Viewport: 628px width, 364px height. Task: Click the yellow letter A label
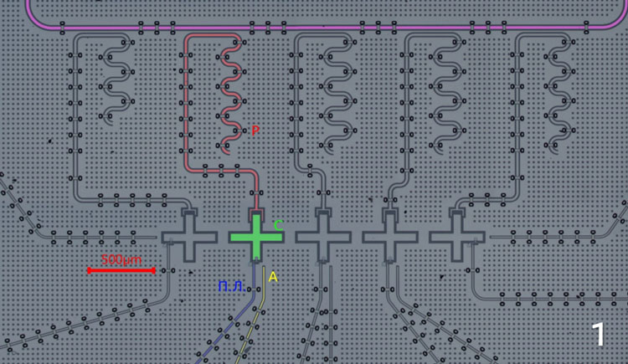[273, 274]
